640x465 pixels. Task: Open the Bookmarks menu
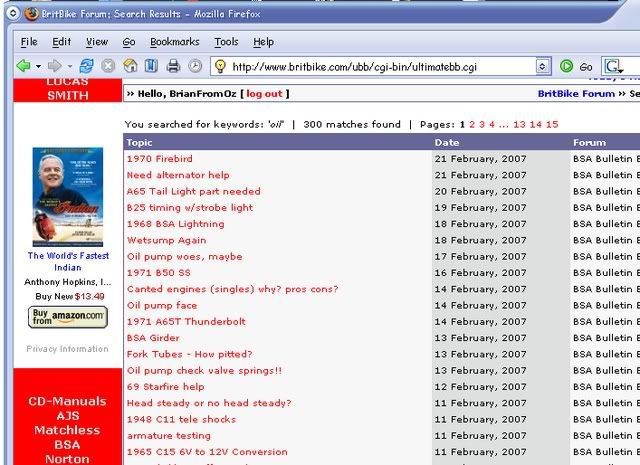(175, 42)
